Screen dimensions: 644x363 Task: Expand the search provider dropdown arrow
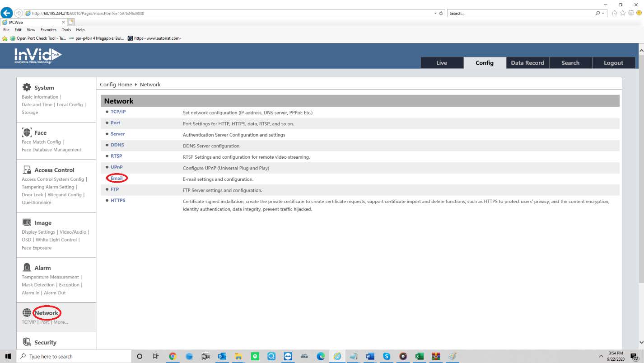coord(603,13)
